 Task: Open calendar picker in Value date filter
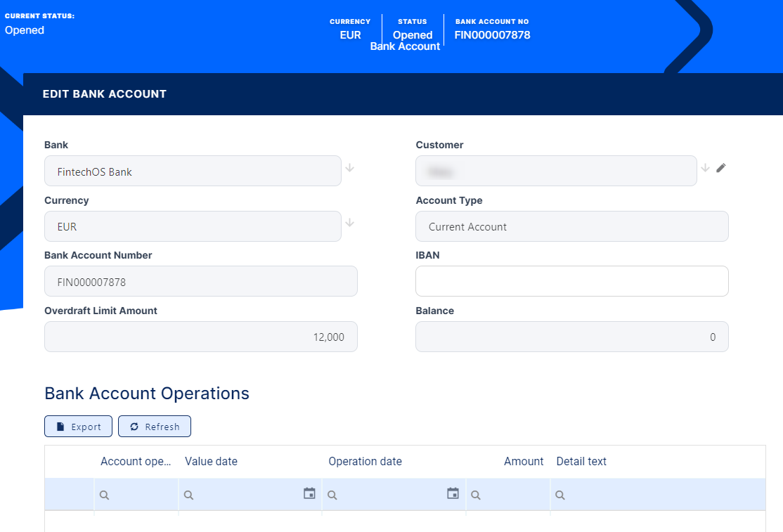pos(309,494)
